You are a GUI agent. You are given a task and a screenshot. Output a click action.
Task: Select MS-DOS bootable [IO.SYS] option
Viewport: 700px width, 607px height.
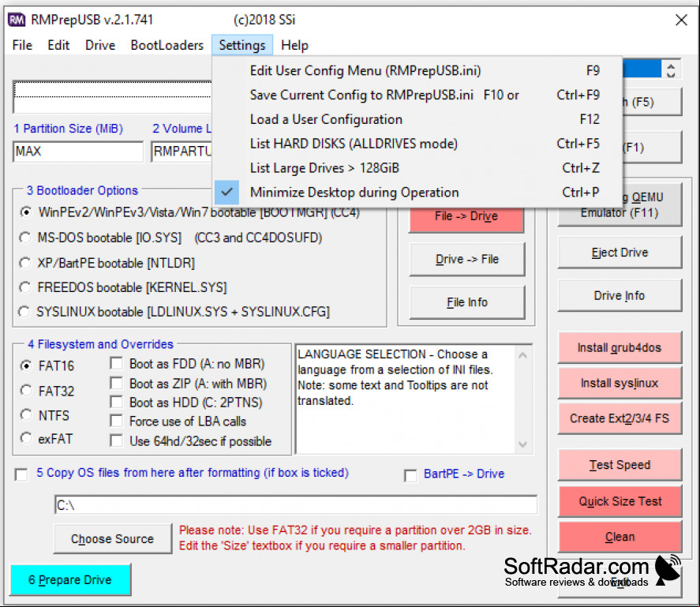tap(26, 238)
